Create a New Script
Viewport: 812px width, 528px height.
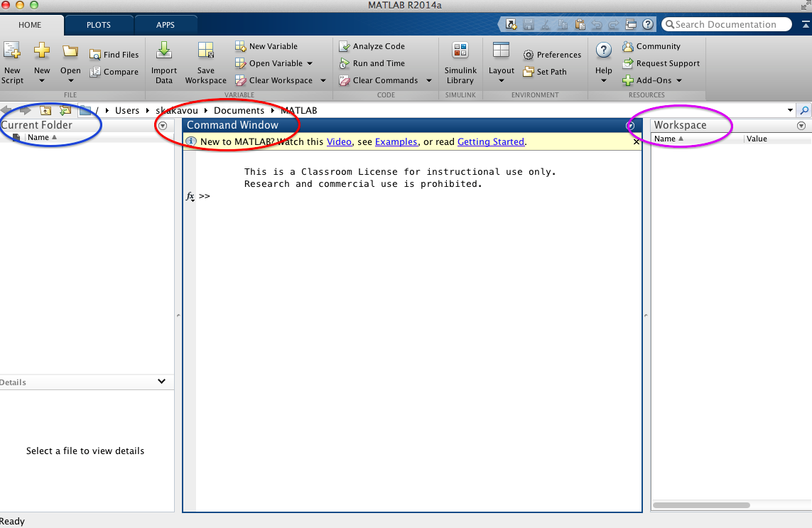click(x=12, y=63)
